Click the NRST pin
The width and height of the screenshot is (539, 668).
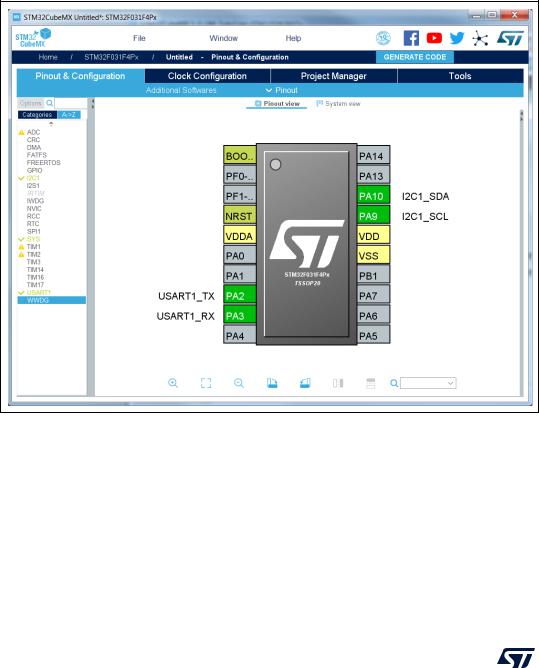240,216
